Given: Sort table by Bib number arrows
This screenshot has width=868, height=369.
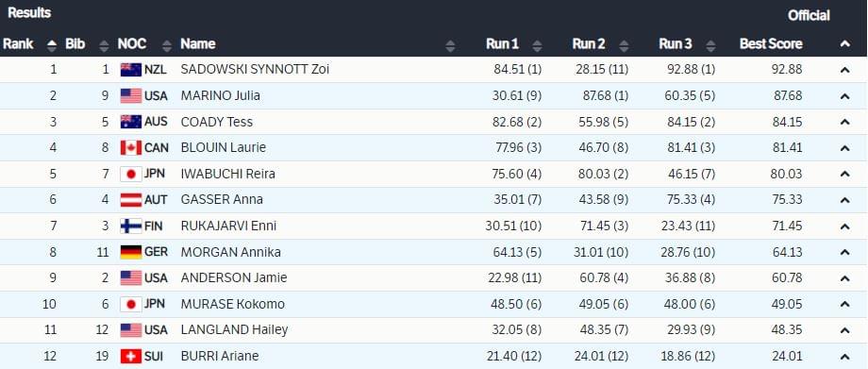Looking at the screenshot, I should [104, 45].
